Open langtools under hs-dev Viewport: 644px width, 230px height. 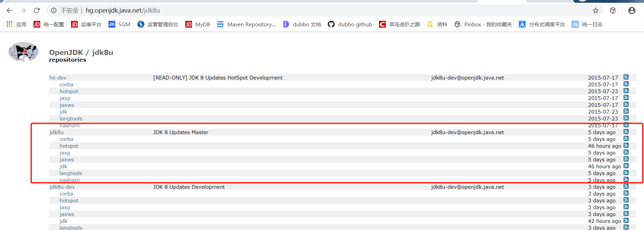71,119
